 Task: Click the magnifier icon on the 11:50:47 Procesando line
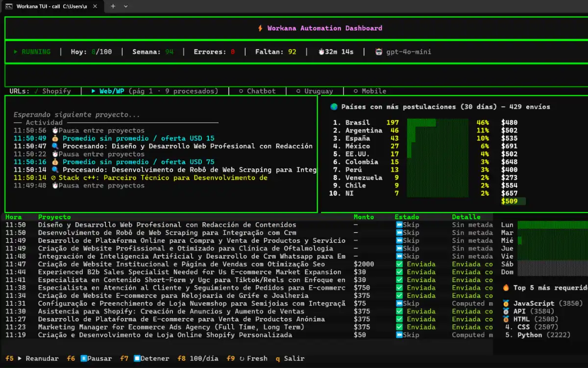point(55,146)
